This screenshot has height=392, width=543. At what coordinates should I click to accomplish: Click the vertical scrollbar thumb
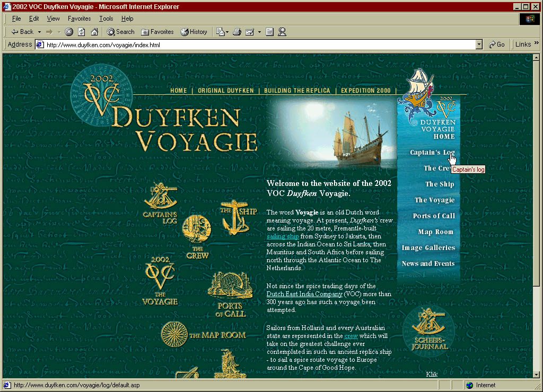click(536, 173)
